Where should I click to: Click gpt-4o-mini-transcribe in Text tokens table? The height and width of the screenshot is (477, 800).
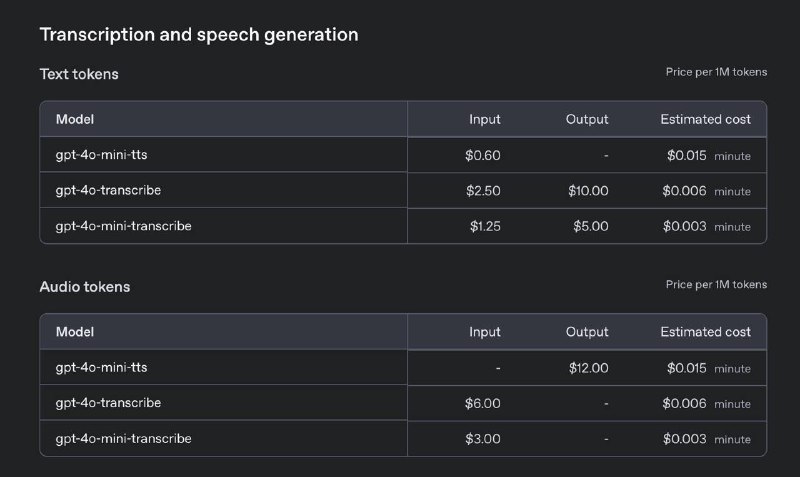[x=123, y=226]
